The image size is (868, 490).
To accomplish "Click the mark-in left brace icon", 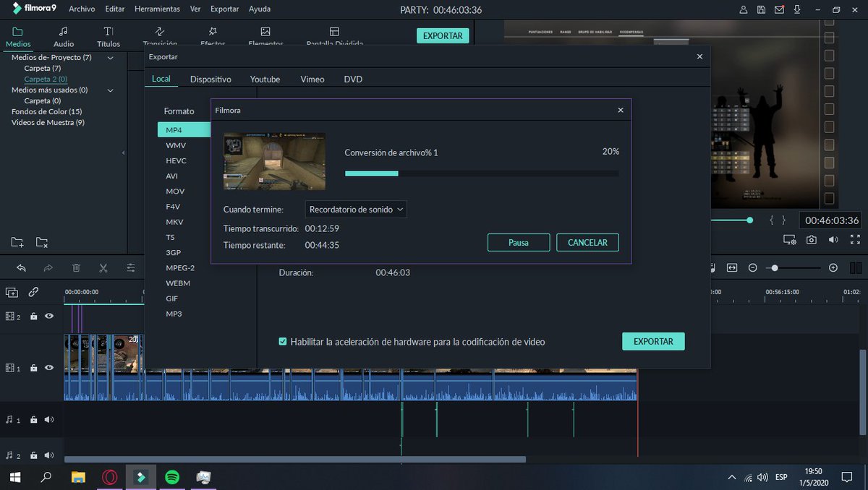I will 772,220.
